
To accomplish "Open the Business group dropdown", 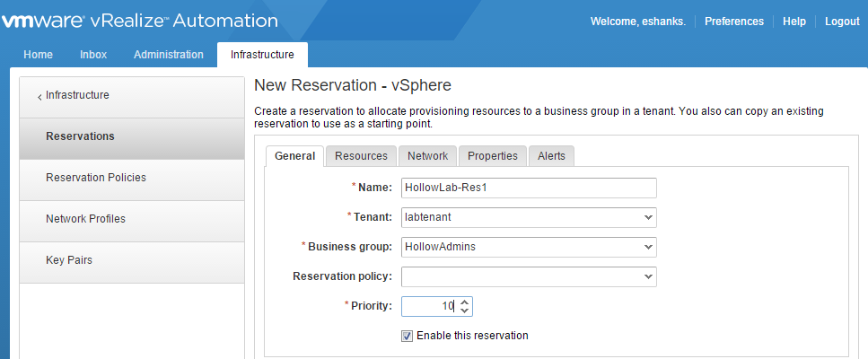I will pos(529,248).
